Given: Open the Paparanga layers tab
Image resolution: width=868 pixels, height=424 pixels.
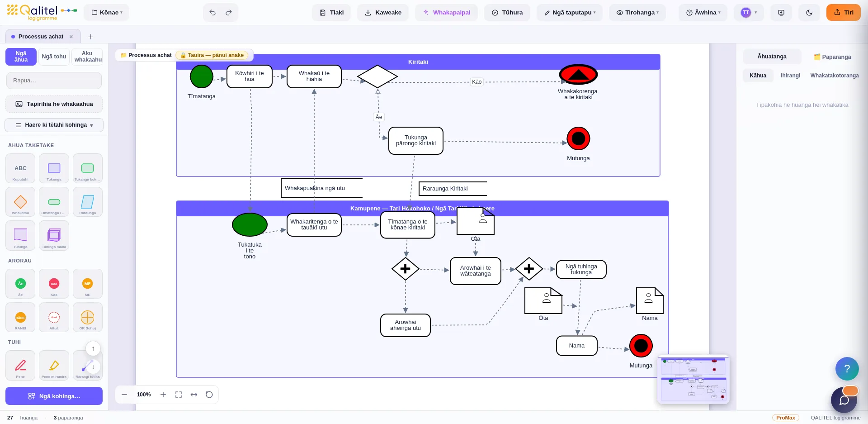Looking at the screenshot, I should tap(832, 57).
